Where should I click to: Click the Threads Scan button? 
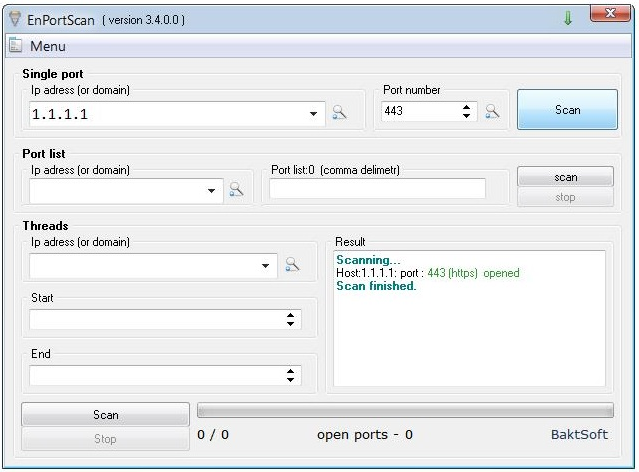point(106,415)
